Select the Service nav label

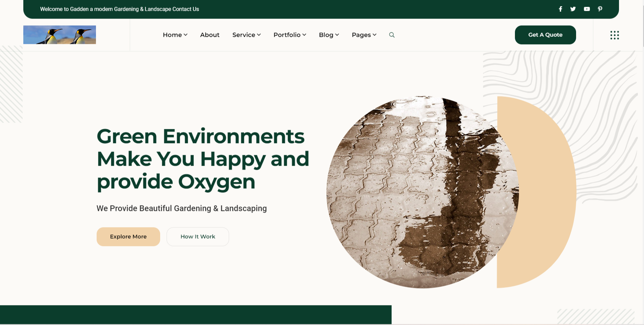[x=244, y=35]
